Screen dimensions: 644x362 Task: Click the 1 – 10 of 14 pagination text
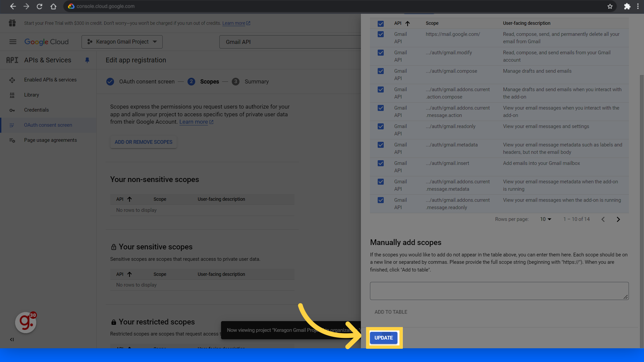(x=576, y=219)
